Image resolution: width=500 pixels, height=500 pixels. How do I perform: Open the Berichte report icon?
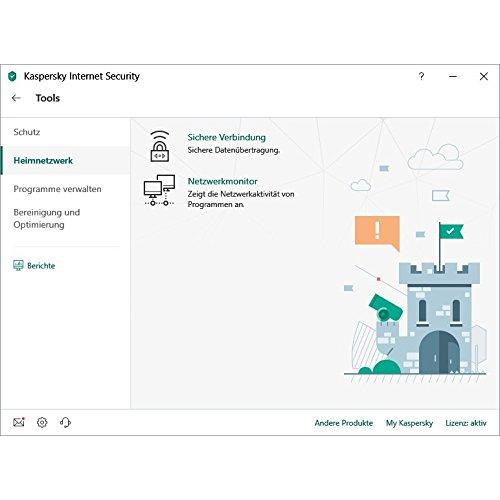[x=18, y=266]
